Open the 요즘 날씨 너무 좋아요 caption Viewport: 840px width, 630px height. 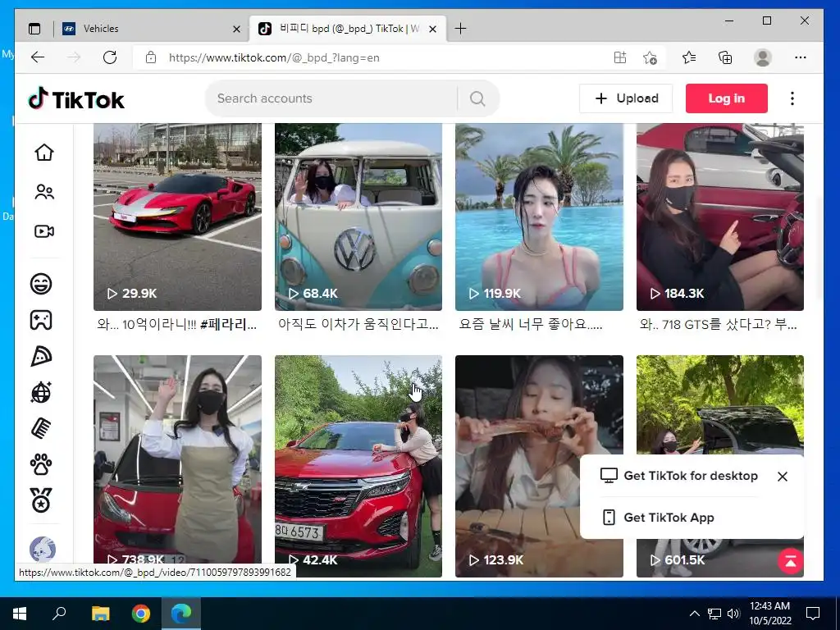click(531, 325)
